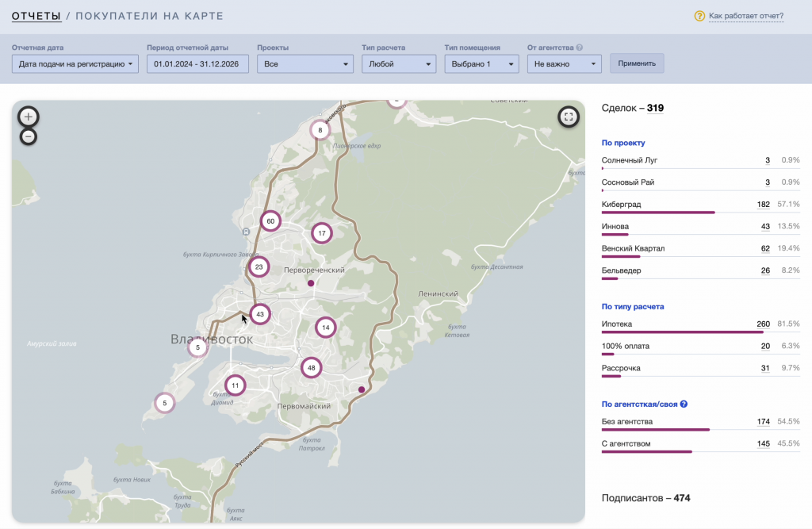Open the 'Дата подачи на регистрацию' dropdown
Screen dimensions: 812x529
(75, 64)
